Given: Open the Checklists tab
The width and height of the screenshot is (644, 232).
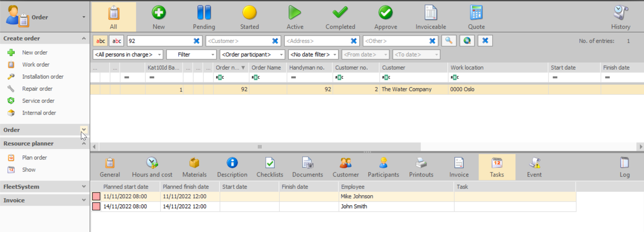Looking at the screenshot, I should 270,167.
